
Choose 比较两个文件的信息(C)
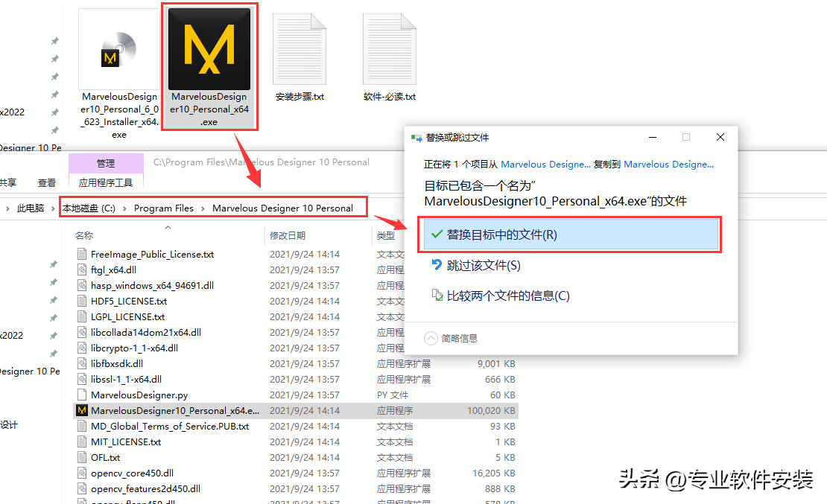[x=508, y=296]
